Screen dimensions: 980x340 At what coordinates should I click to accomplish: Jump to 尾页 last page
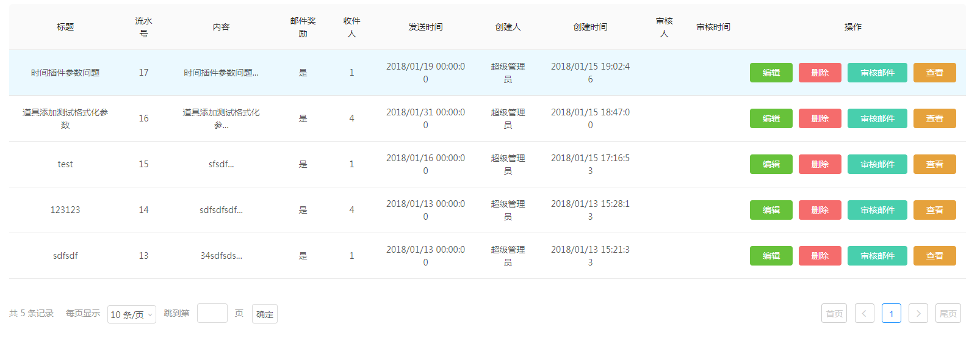tap(948, 313)
